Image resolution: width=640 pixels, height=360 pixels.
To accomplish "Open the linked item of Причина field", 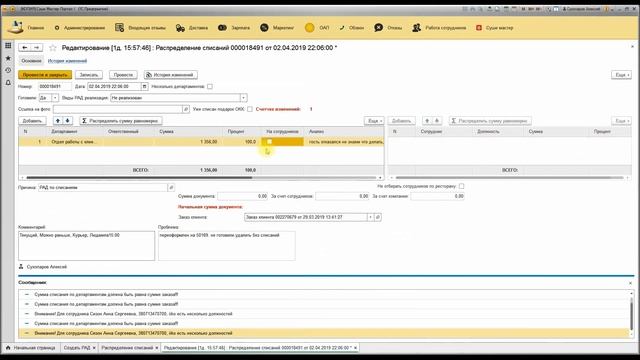I will click(x=171, y=188).
